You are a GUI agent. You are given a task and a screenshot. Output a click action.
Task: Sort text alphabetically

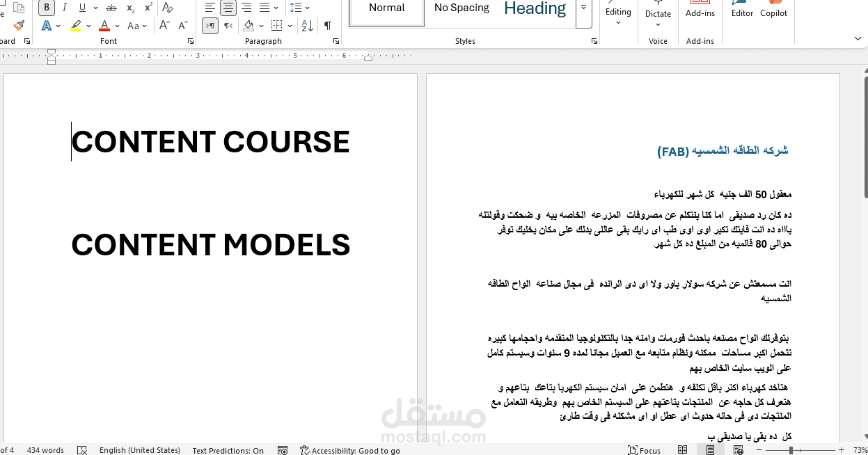click(x=308, y=26)
